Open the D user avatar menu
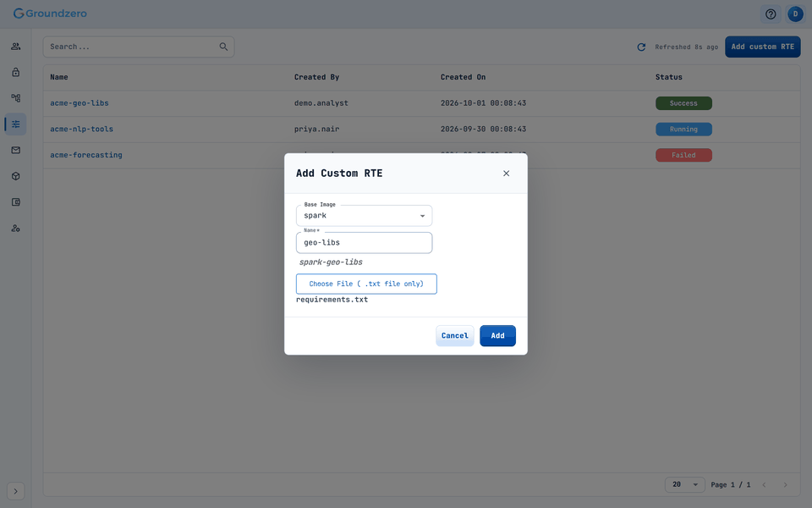The image size is (812, 508). pos(795,14)
